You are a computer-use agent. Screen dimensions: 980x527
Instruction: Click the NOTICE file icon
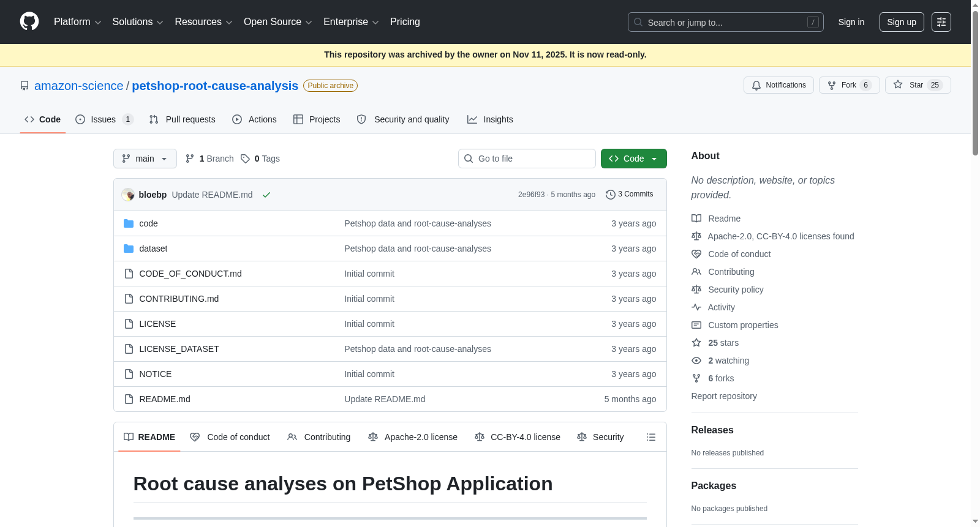[x=129, y=374]
